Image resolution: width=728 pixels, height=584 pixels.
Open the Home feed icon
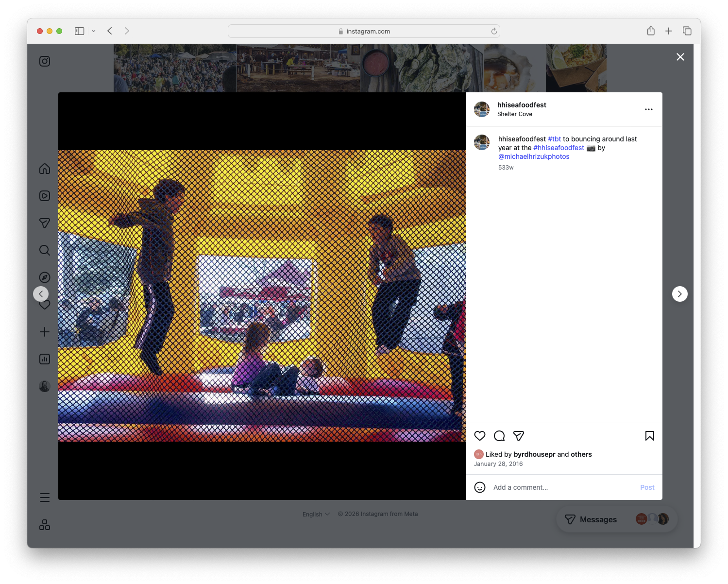(44, 169)
